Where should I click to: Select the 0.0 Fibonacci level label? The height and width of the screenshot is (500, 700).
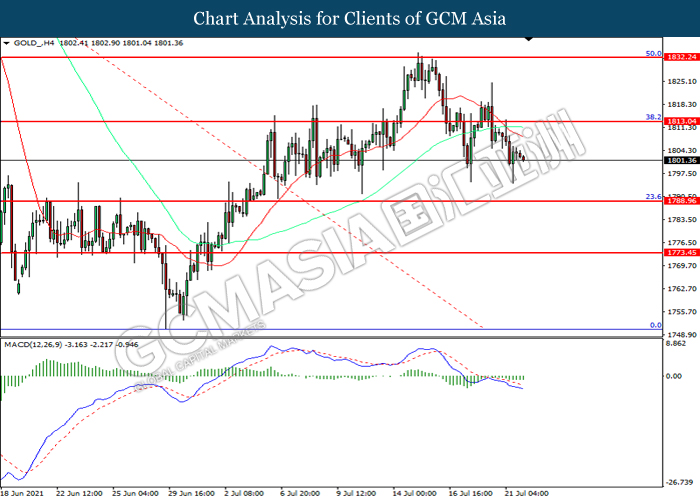pos(655,325)
